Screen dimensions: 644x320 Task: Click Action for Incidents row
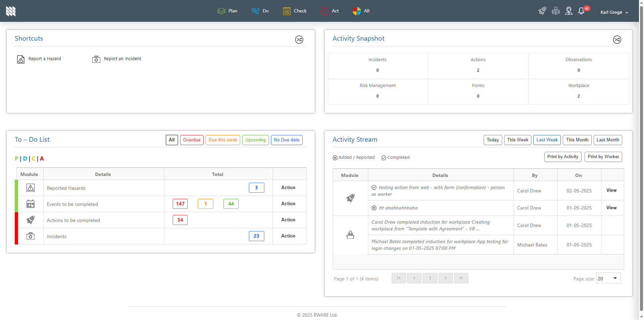pyautogui.click(x=288, y=236)
